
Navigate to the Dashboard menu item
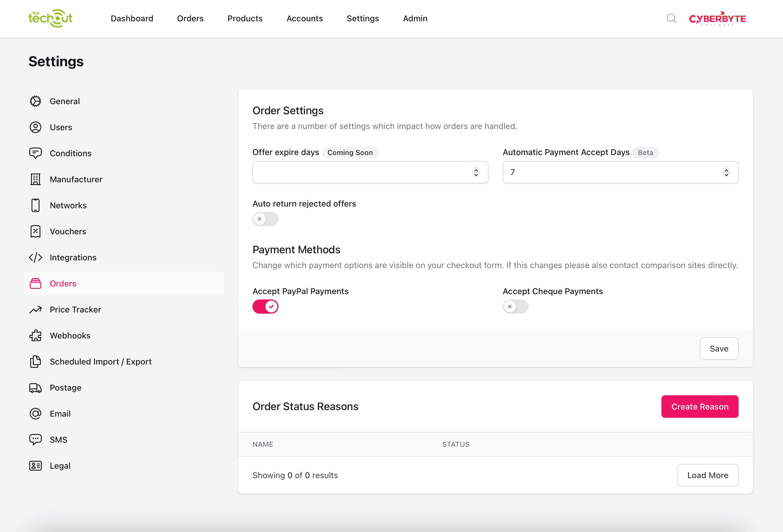[132, 19]
